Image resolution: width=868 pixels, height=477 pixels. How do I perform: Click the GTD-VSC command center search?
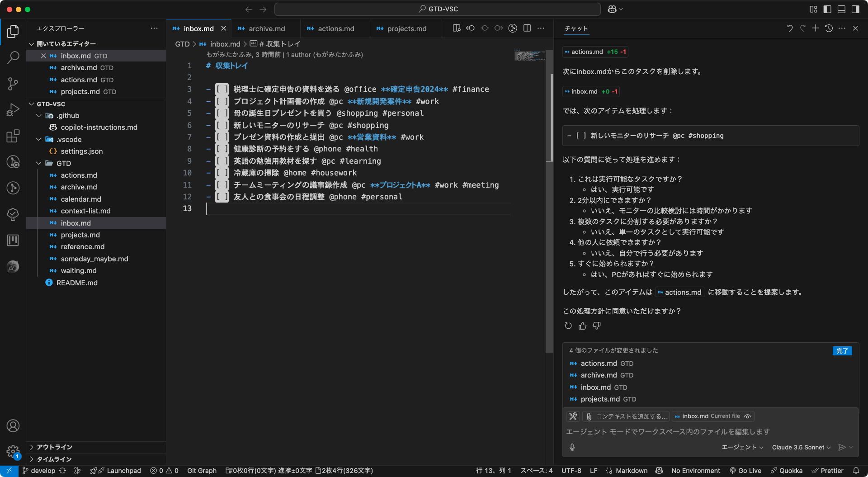438,9
